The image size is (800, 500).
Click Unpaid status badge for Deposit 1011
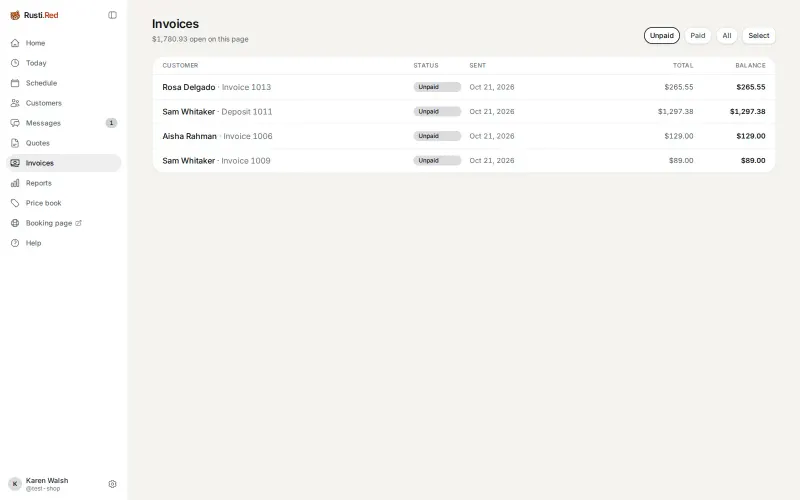(437, 112)
